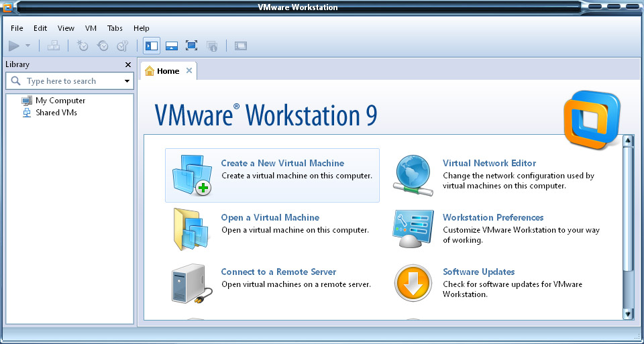Viewport: 644px width, 344px height.
Task: Click the Power On play toolbar button
Action: (14, 46)
